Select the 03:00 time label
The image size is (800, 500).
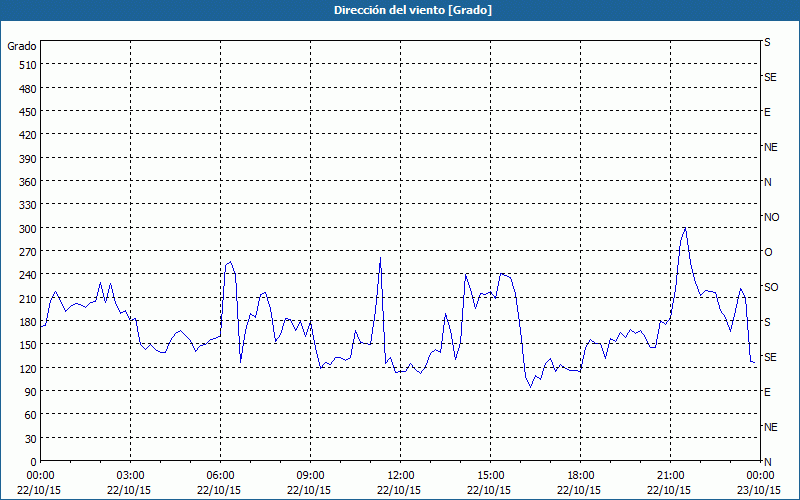130,476
